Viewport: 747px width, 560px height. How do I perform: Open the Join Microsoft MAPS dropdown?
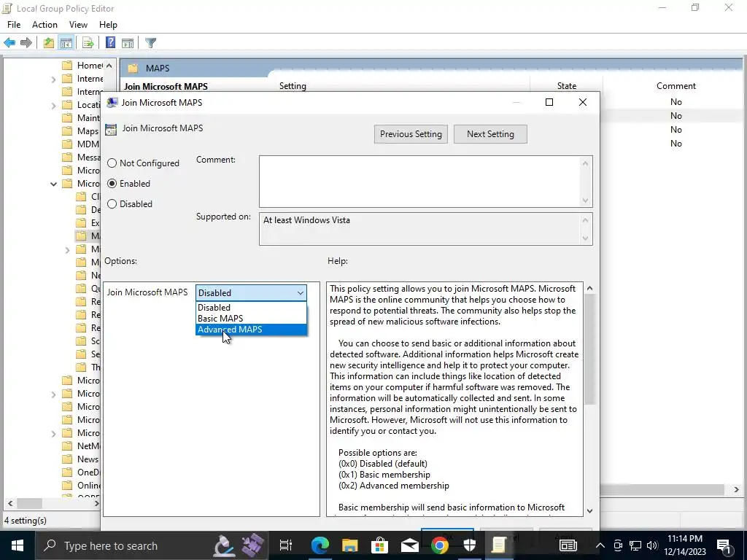point(251,293)
